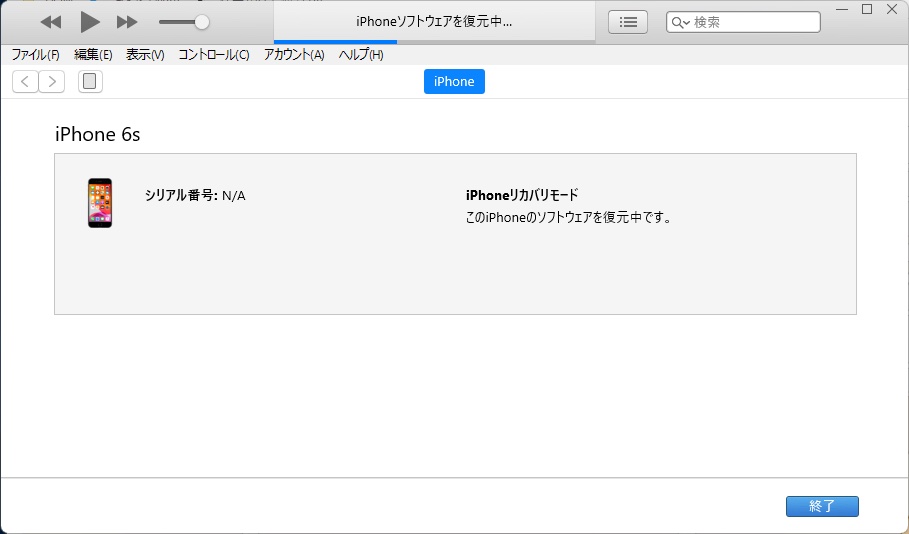Click the シリアル番号 N/A label
The image size is (909, 534).
195,196
